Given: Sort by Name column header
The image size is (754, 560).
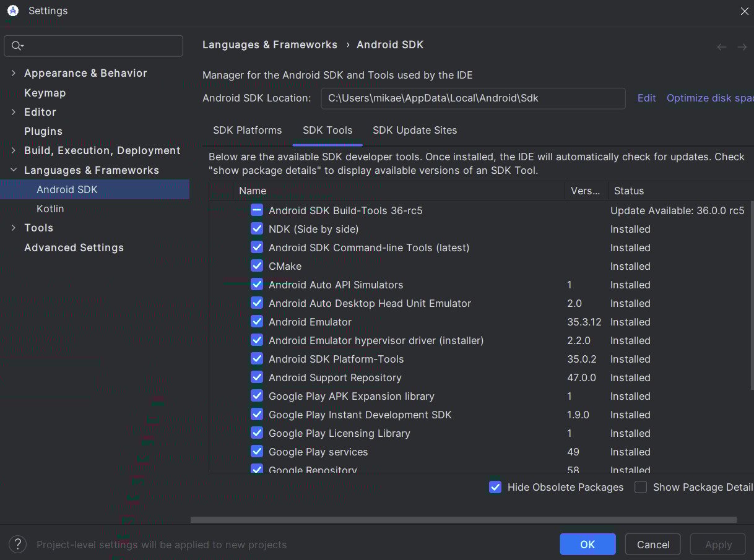Looking at the screenshot, I should (399, 191).
